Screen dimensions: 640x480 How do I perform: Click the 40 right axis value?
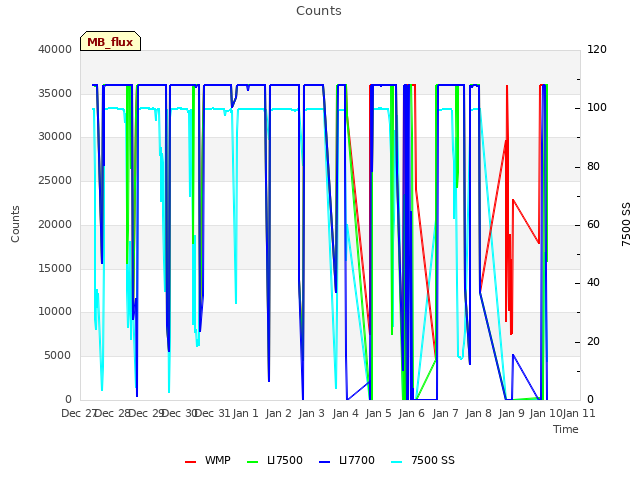coord(593,283)
